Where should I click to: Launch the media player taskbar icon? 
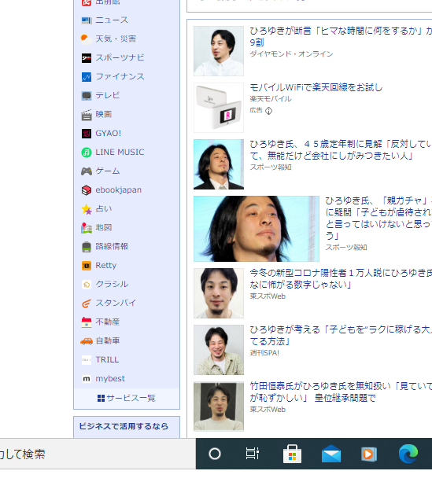coord(369,454)
